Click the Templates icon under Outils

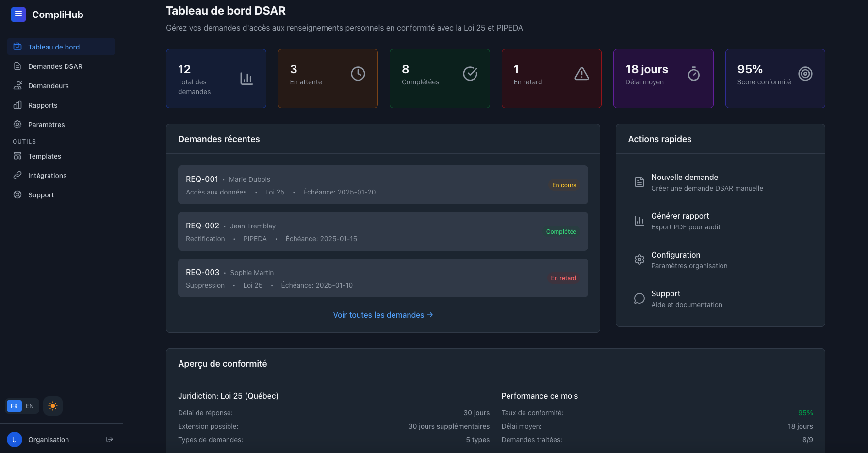coord(17,156)
